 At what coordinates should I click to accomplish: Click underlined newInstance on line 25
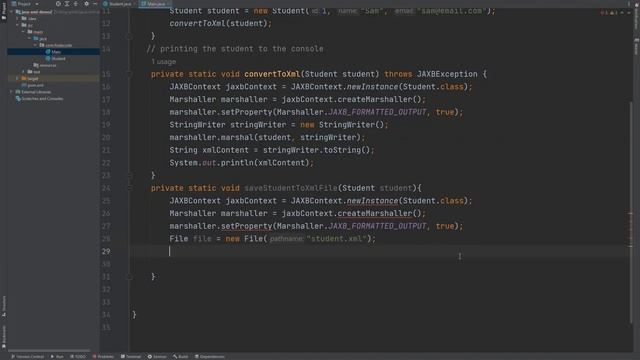[x=372, y=201]
